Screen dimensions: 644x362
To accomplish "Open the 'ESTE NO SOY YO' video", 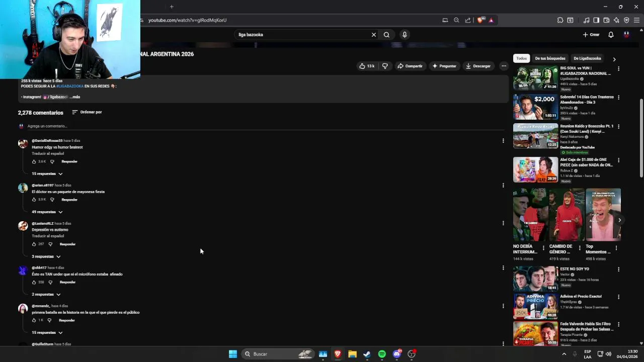I will (x=535, y=279).
